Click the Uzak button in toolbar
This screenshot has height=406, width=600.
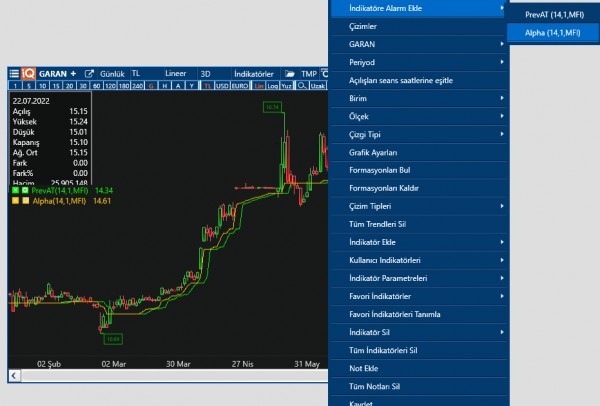[318, 86]
